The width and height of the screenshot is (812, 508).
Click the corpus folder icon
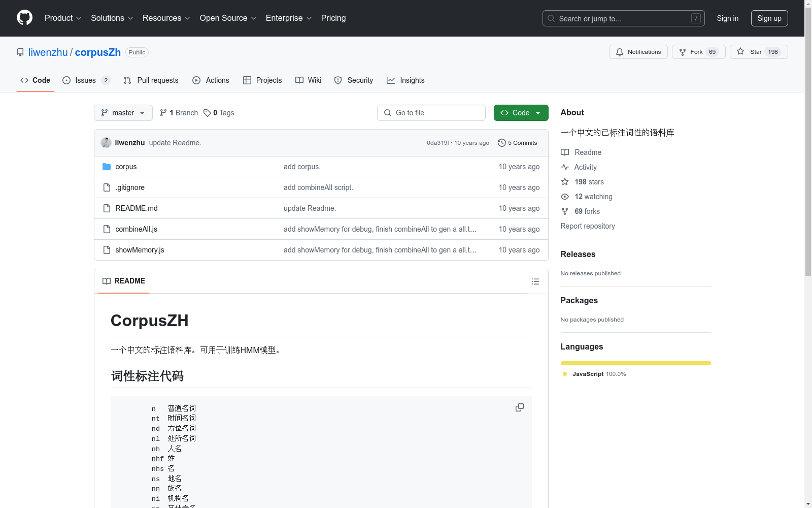(x=107, y=167)
